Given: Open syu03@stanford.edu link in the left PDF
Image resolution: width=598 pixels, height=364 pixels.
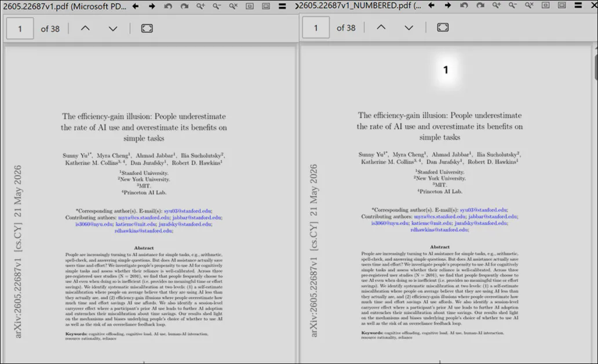Looking at the screenshot, I should 188,211.
